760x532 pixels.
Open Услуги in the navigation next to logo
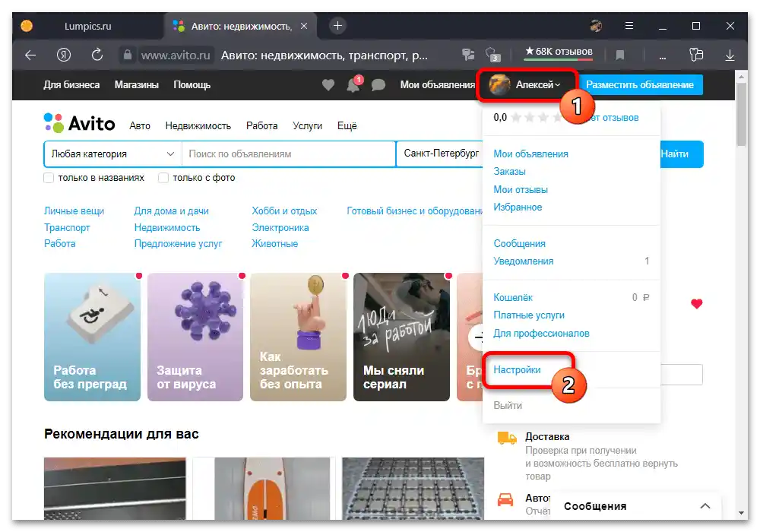(307, 126)
